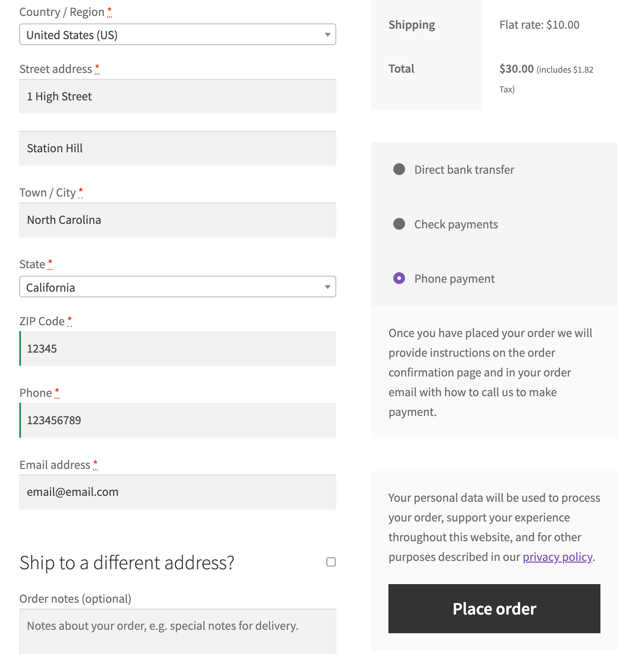Click the ZIP Code field
Viewport: 644px width, 654px height.
pyautogui.click(x=177, y=348)
